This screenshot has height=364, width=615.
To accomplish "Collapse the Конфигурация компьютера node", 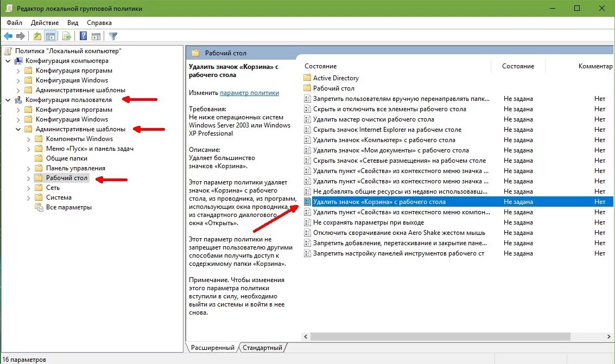I will tap(8, 61).
